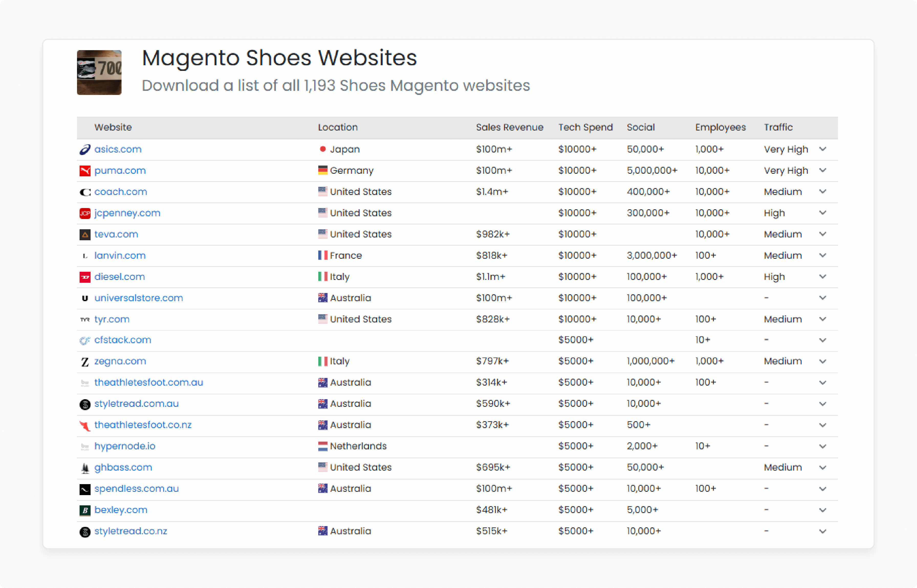Viewport: 917px width, 588px height.
Task: Expand the cfstack.com row chevron
Action: tap(823, 340)
